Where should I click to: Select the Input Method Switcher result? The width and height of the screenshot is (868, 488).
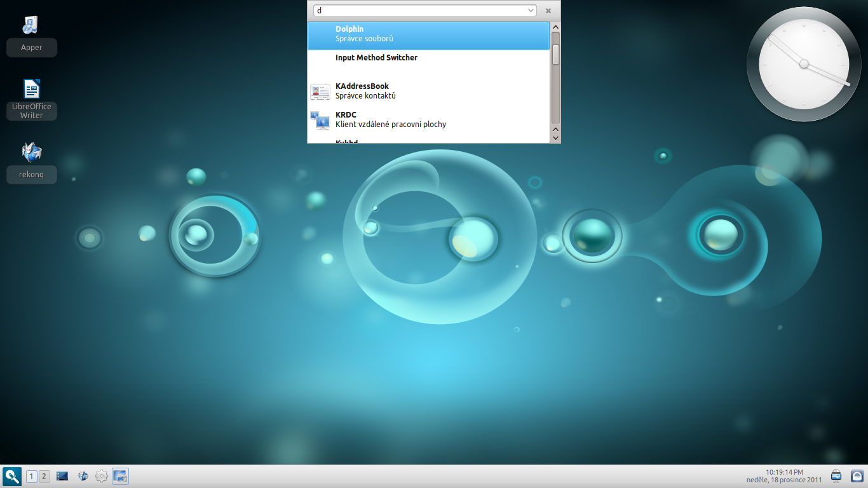(428, 64)
